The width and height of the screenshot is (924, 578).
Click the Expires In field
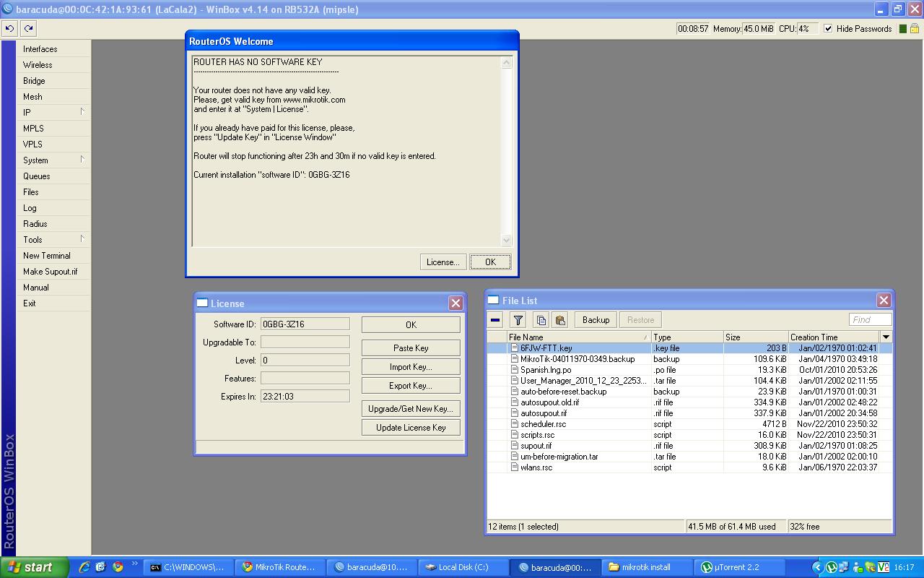305,397
